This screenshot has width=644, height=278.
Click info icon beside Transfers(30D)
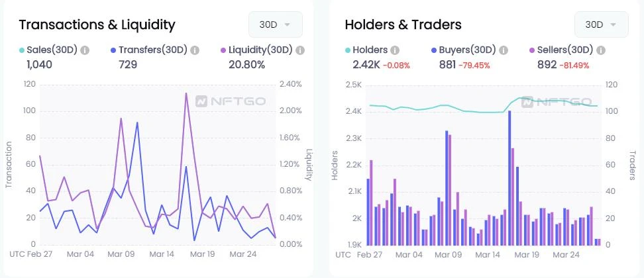point(195,50)
